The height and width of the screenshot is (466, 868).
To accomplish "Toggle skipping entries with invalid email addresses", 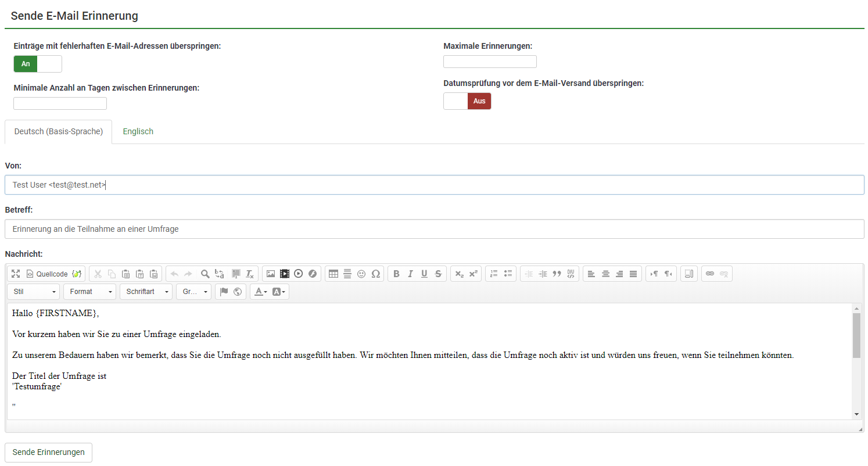I will tap(38, 64).
